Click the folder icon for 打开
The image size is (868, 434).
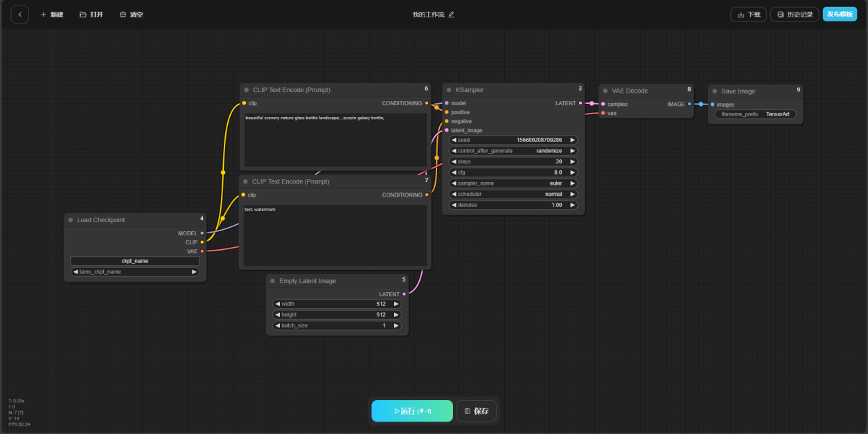83,15
